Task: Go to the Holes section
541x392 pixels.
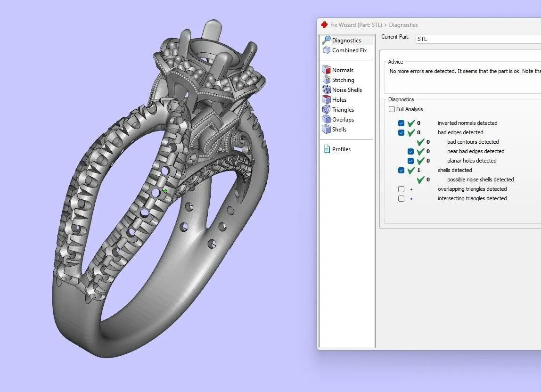Action: coord(339,100)
